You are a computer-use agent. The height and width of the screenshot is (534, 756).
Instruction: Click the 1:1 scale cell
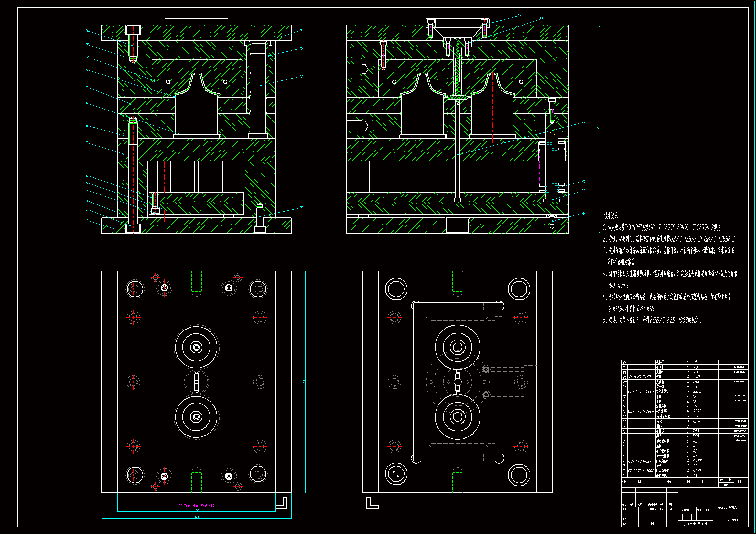click(x=707, y=517)
